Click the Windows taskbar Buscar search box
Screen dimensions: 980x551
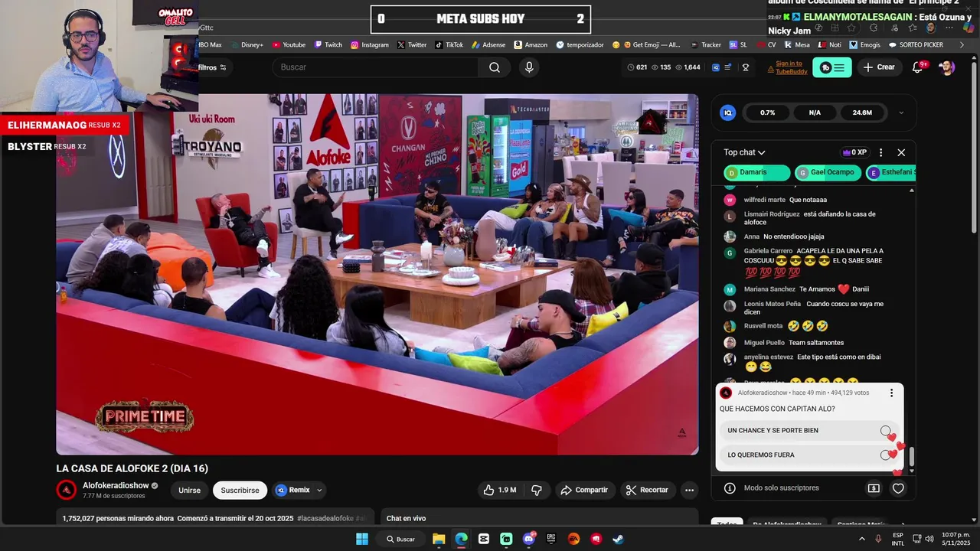(x=400, y=539)
